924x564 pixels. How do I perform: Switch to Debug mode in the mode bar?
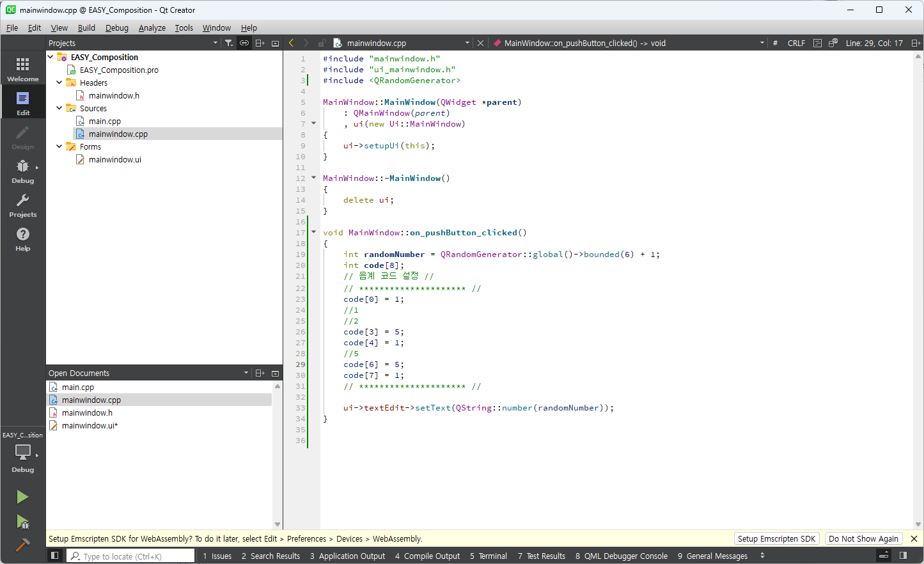[x=23, y=170]
